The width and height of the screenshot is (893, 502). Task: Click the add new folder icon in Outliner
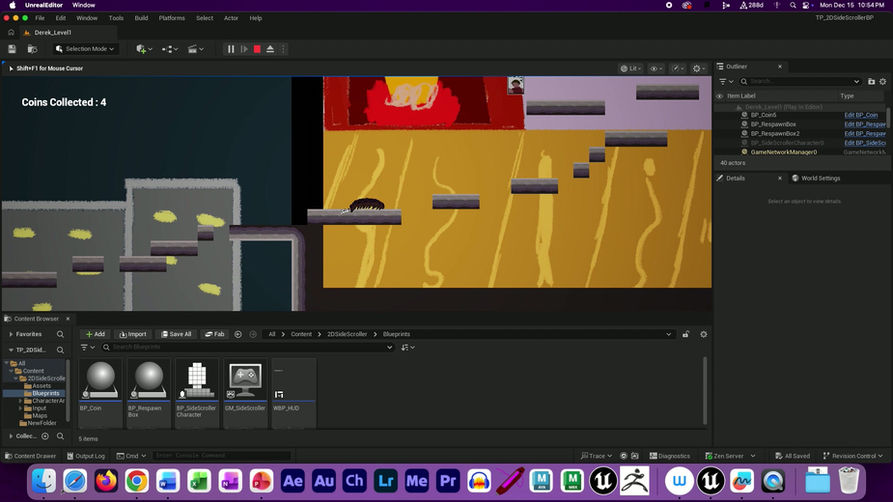point(870,81)
